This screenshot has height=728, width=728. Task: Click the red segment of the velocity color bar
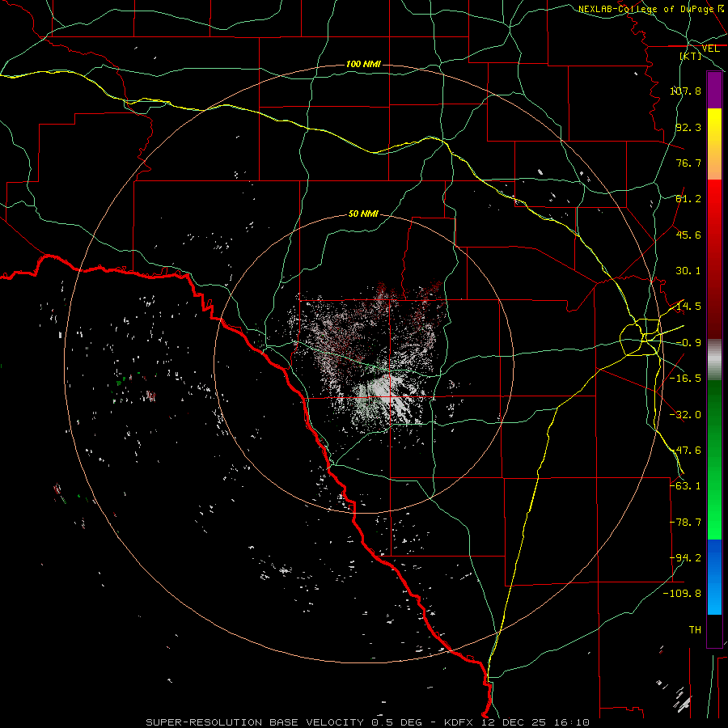click(x=714, y=259)
